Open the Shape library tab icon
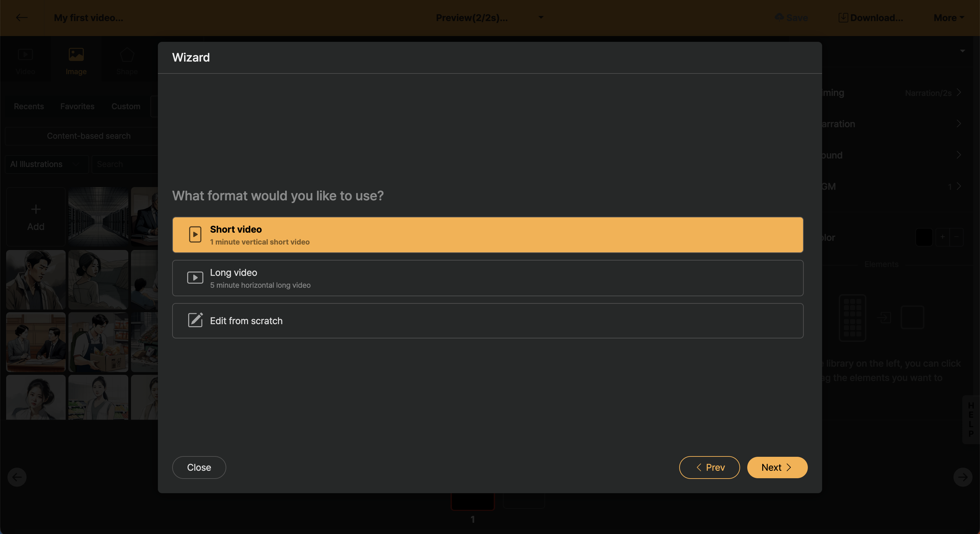The width and height of the screenshot is (980, 534). tap(127, 55)
